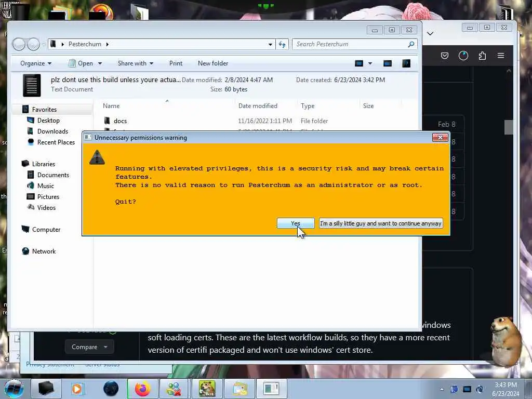Viewport: 532px width, 399px height.
Task: Click New folder in the toolbar
Action: 212,63
